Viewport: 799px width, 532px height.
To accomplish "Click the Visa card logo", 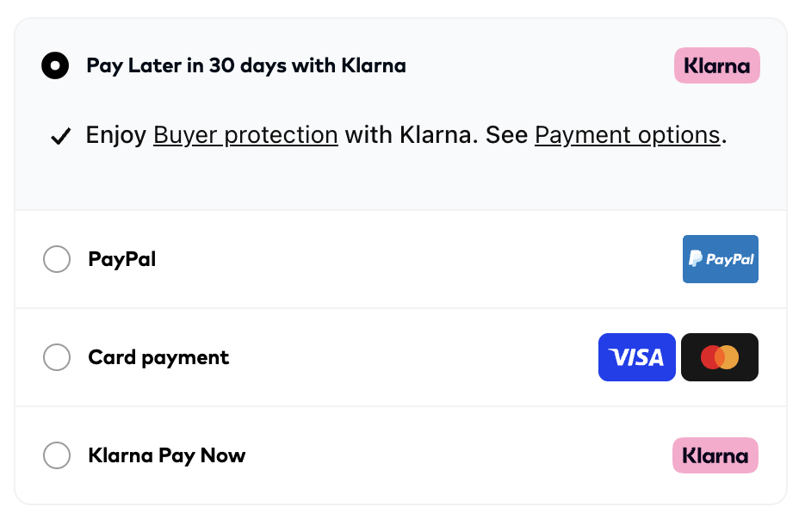I will pos(636,357).
